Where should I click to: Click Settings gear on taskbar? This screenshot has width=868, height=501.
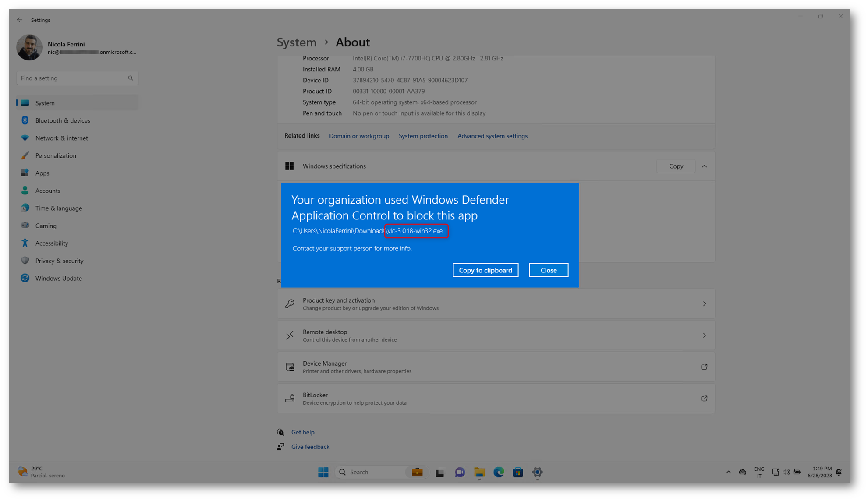[x=537, y=472]
